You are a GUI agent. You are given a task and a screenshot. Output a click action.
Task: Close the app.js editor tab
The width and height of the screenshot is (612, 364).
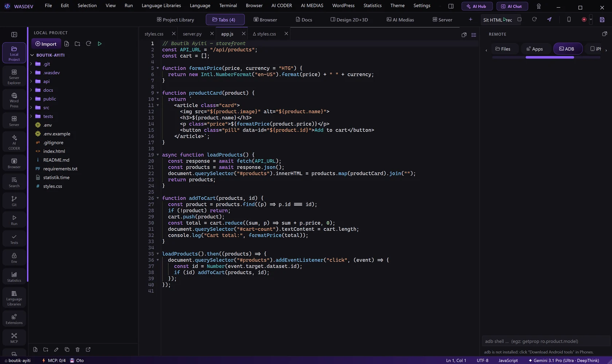(244, 33)
